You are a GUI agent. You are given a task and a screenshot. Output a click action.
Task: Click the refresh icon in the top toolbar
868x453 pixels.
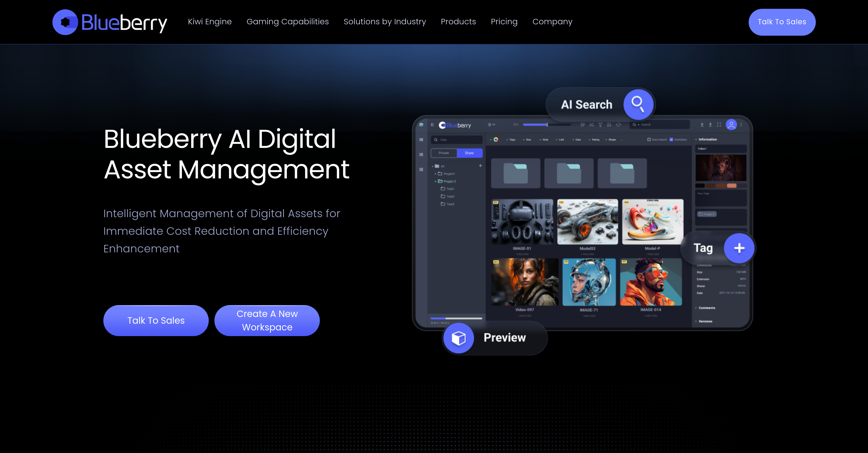tap(619, 124)
